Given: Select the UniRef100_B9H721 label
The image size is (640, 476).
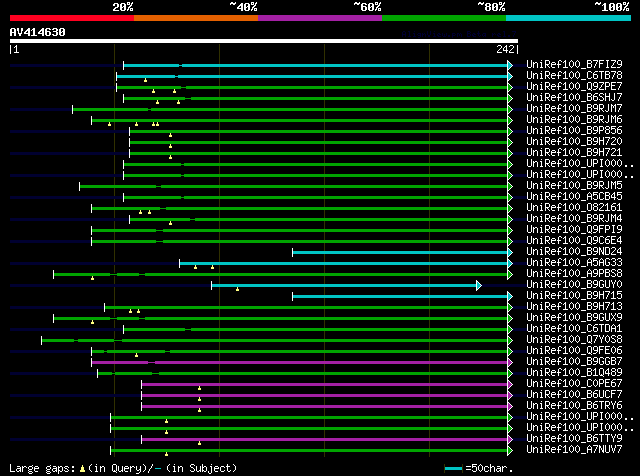Looking at the screenshot, I should pos(574,153).
